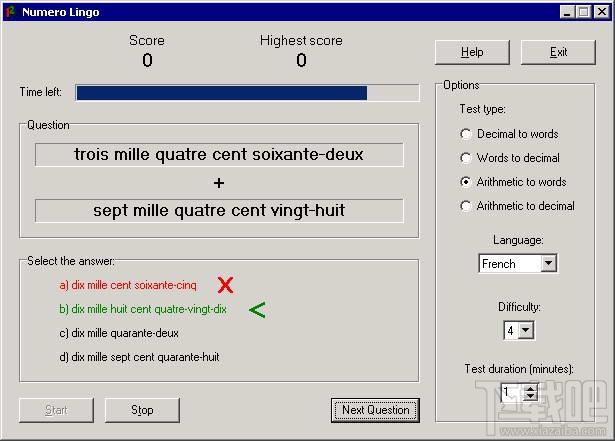Click the test duration minutes field
Screen dimensions: 615x441
click(512, 392)
